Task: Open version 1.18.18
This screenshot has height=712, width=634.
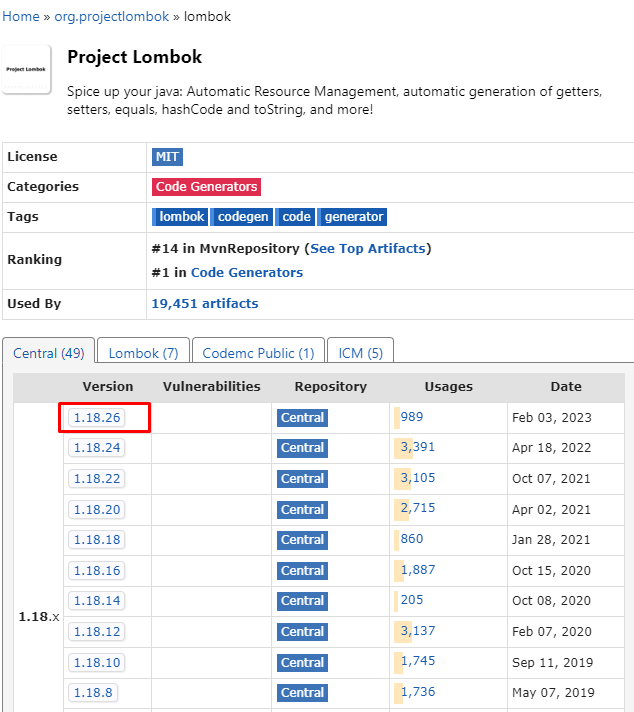Action: pyautogui.click(x=97, y=539)
